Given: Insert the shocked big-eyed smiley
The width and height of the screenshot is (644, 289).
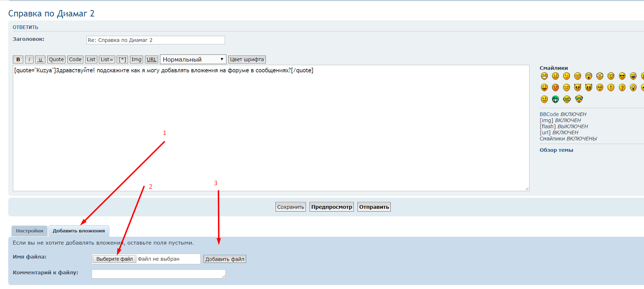Looking at the screenshot, I should click(600, 76).
